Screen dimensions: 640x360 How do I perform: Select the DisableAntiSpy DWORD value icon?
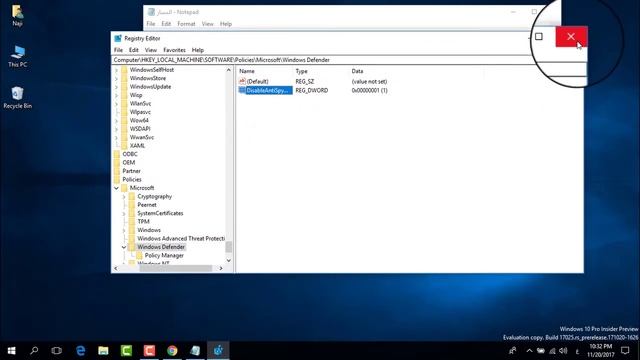(242, 90)
